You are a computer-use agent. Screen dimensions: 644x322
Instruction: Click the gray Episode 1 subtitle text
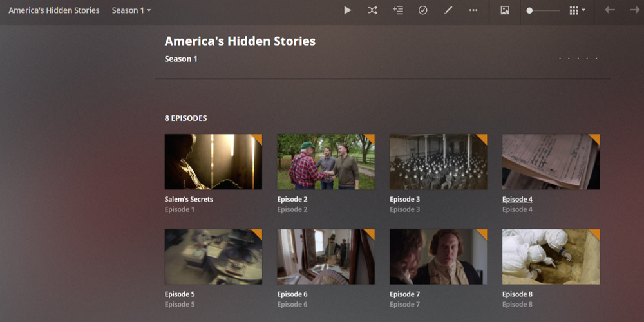[x=180, y=209]
